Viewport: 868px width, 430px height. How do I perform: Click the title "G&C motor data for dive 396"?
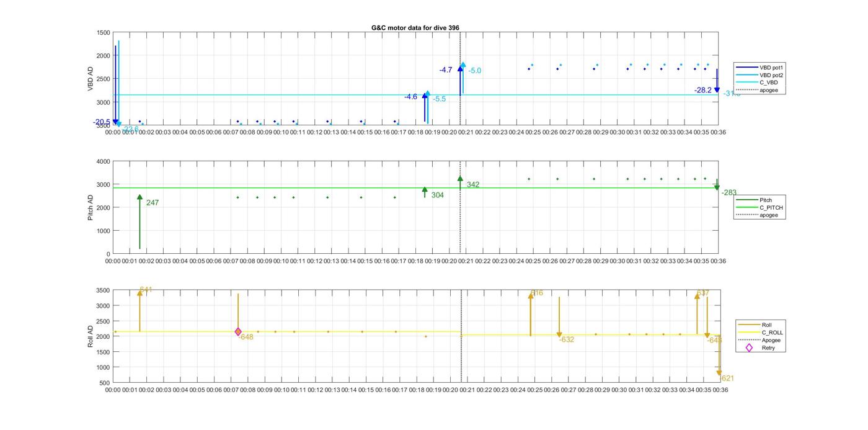coord(415,28)
